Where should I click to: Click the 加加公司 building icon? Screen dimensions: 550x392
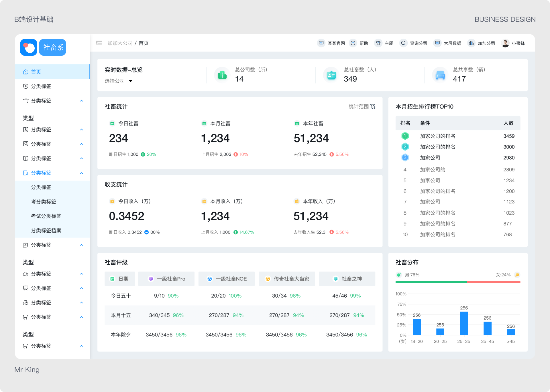(x=471, y=43)
